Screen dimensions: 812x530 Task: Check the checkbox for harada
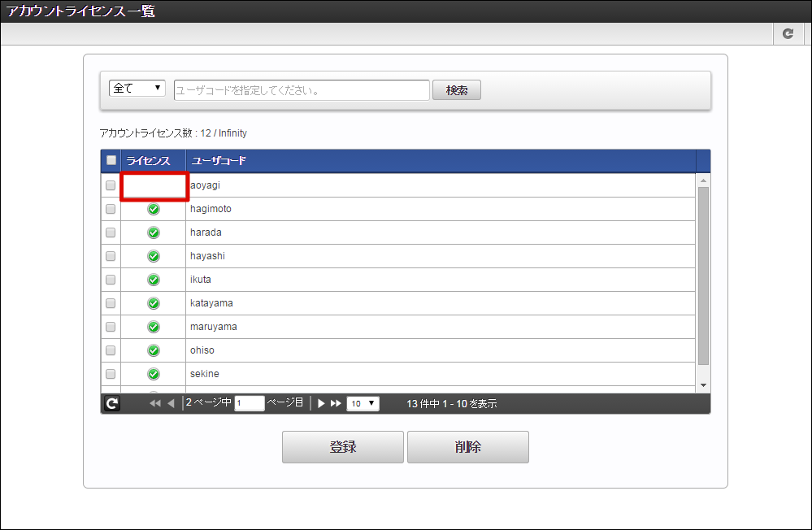(x=111, y=232)
